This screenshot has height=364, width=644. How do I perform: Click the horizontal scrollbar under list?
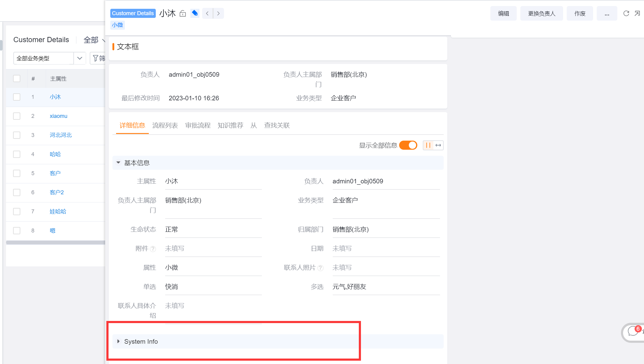[55, 242]
